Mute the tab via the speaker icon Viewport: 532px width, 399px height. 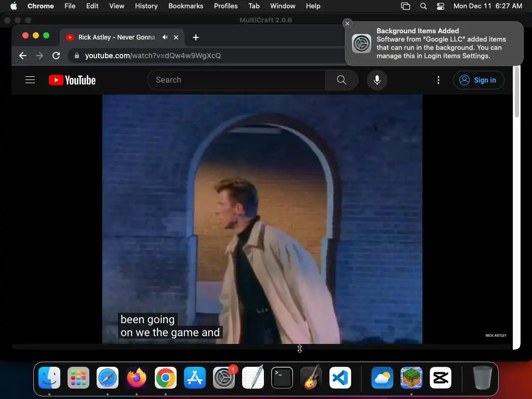point(165,37)
